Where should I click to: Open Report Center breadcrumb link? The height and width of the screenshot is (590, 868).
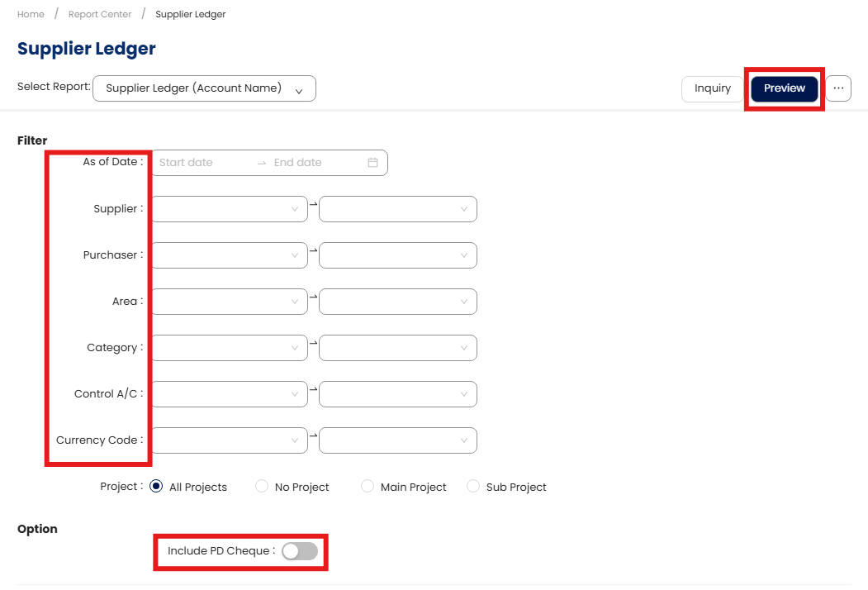pyautogui.click(x=100, y=14)
